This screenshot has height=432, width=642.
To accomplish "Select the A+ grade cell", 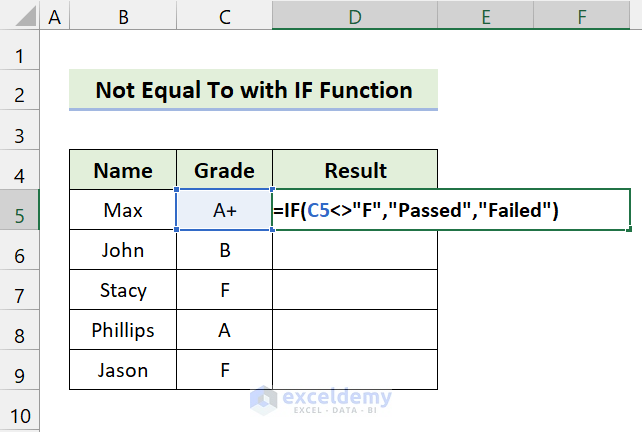I will click(x=224, y=211).
